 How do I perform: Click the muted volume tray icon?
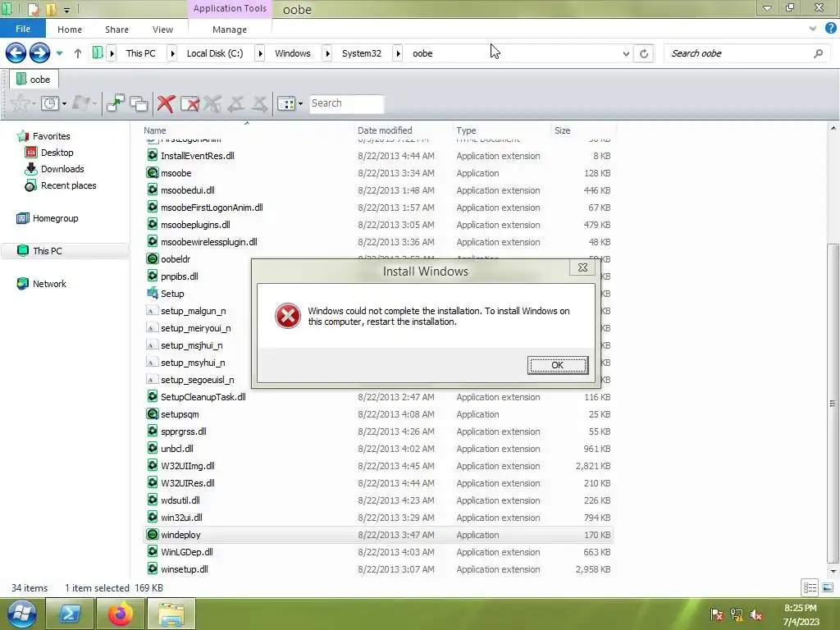[x=756, y=614]
